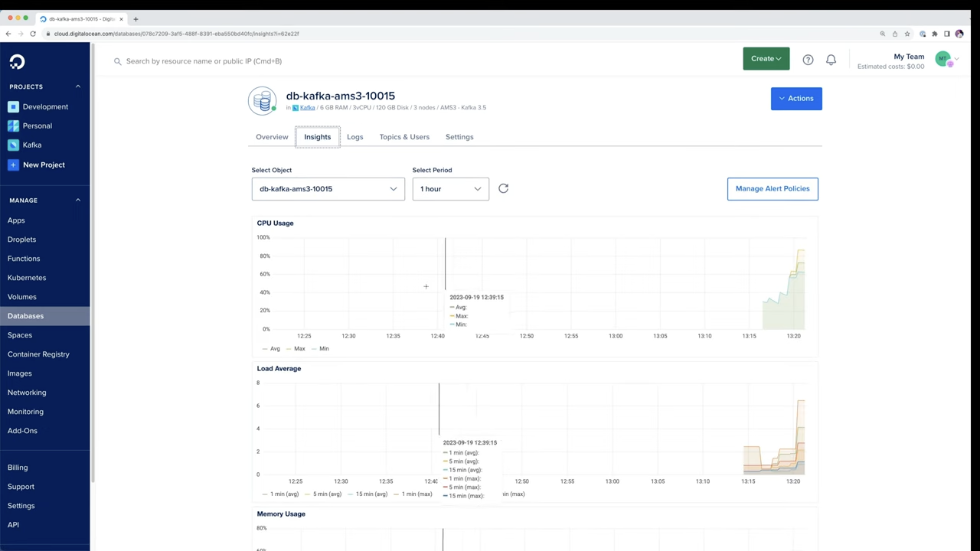Open the green Create button

coord(766,59)
